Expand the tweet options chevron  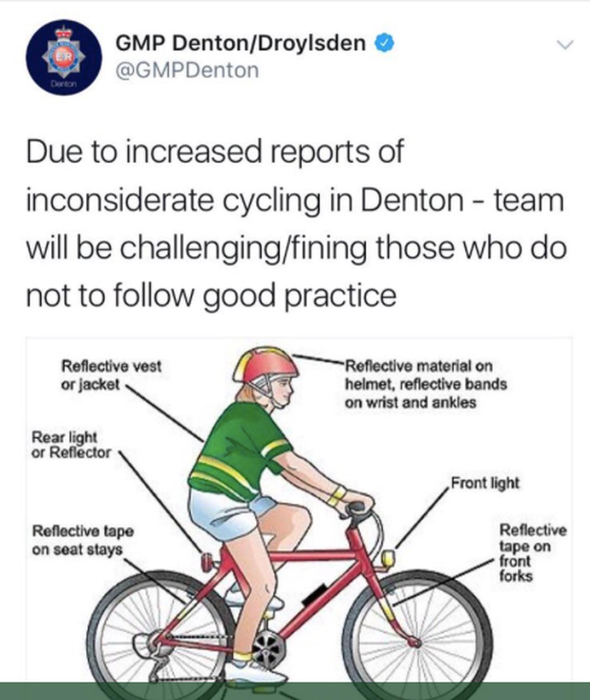click(565, 44)
